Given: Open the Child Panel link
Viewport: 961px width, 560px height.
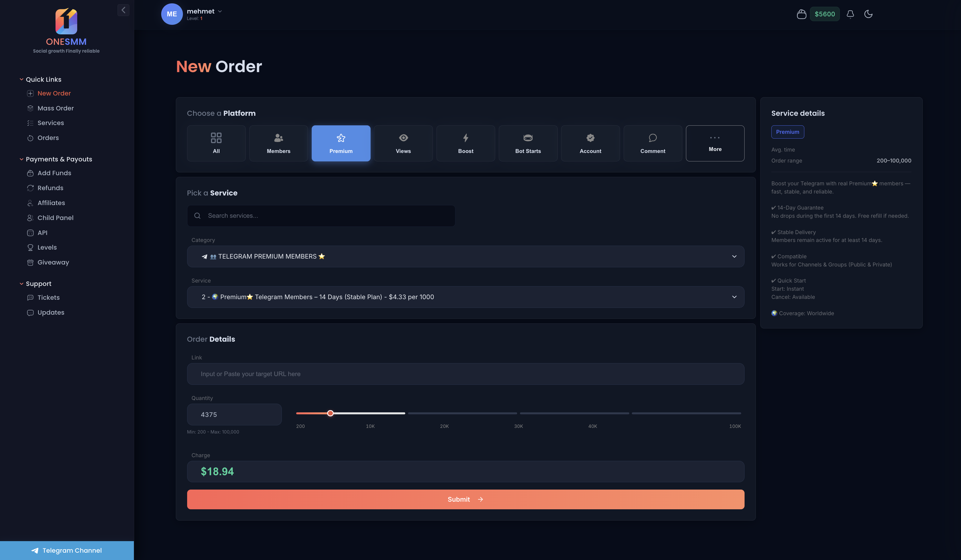Looking at the screenshot, I should tap(55, 218).
